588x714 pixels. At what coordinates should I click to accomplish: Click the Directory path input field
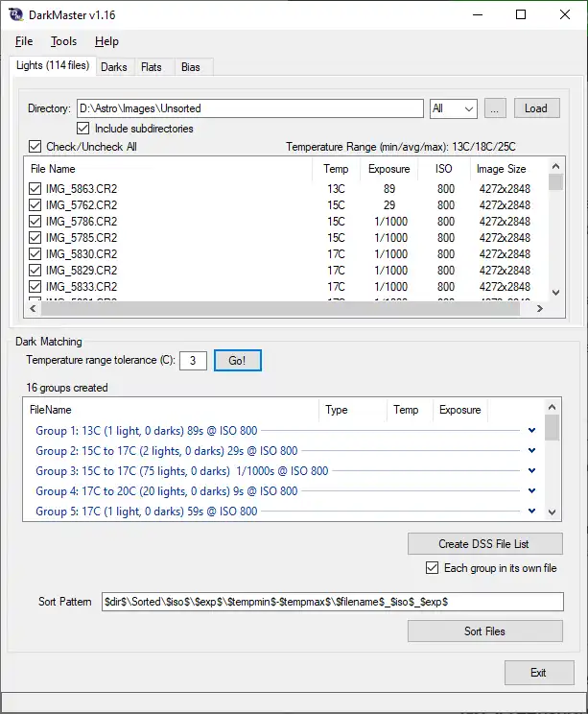coord(249,108)
